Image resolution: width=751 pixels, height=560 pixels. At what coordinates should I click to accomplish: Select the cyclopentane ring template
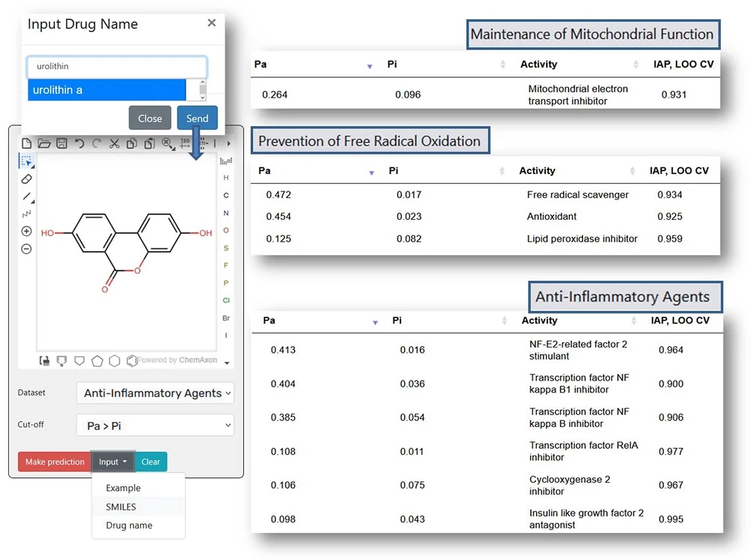click(97, 361)
